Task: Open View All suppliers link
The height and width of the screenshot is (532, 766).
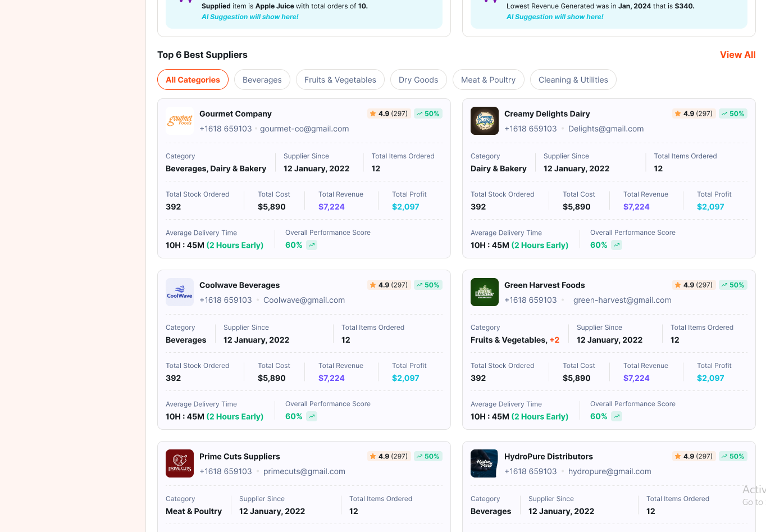Action: point(737,54)
